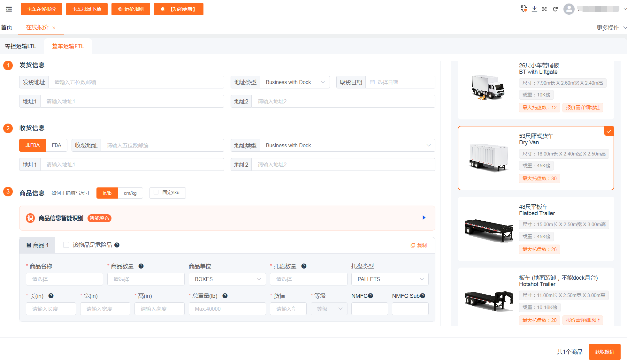Select the 48尺平板车 Flatbed Trailer card

pos(536,229)
